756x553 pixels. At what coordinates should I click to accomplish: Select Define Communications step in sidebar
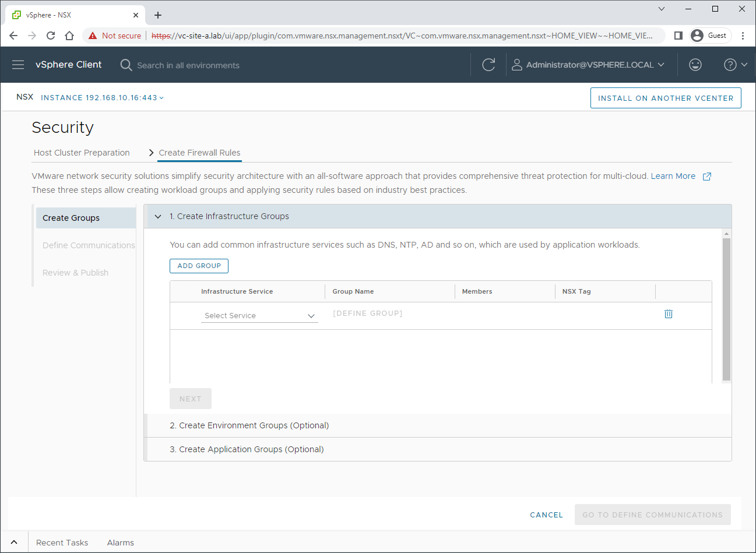click(x=89, y=245)
